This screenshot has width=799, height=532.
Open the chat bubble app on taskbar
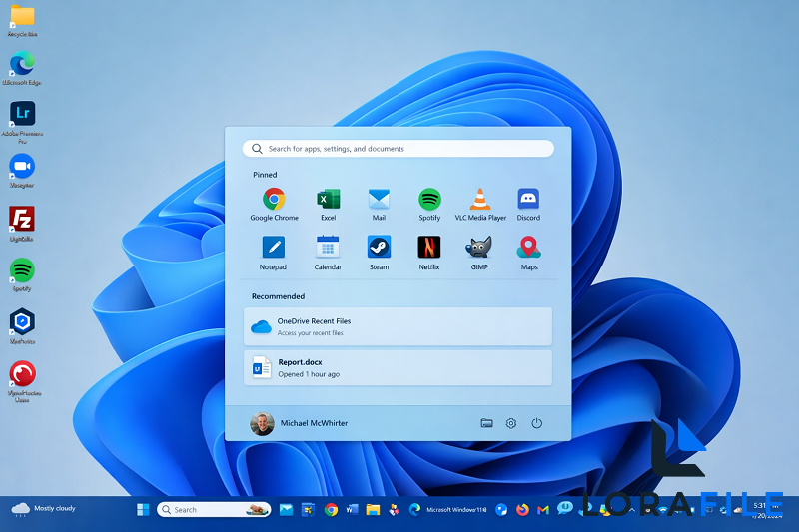pos(564,508)
